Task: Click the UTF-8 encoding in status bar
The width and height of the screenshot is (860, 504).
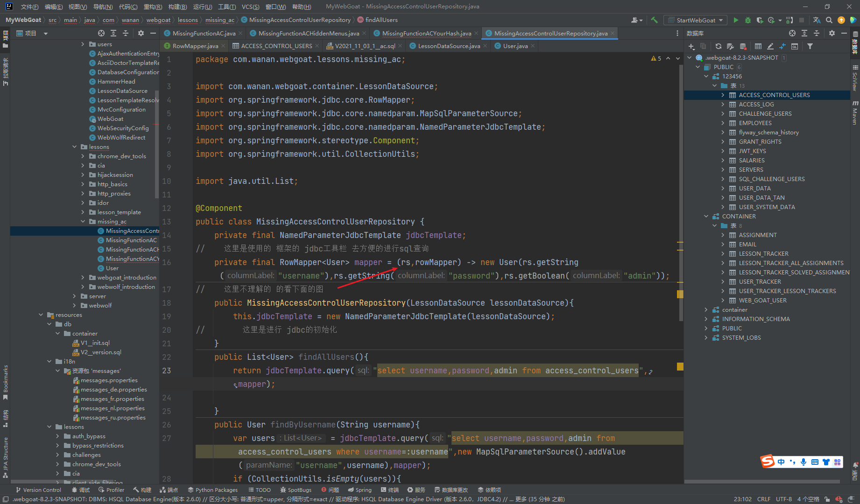Action: pos(784,499)
